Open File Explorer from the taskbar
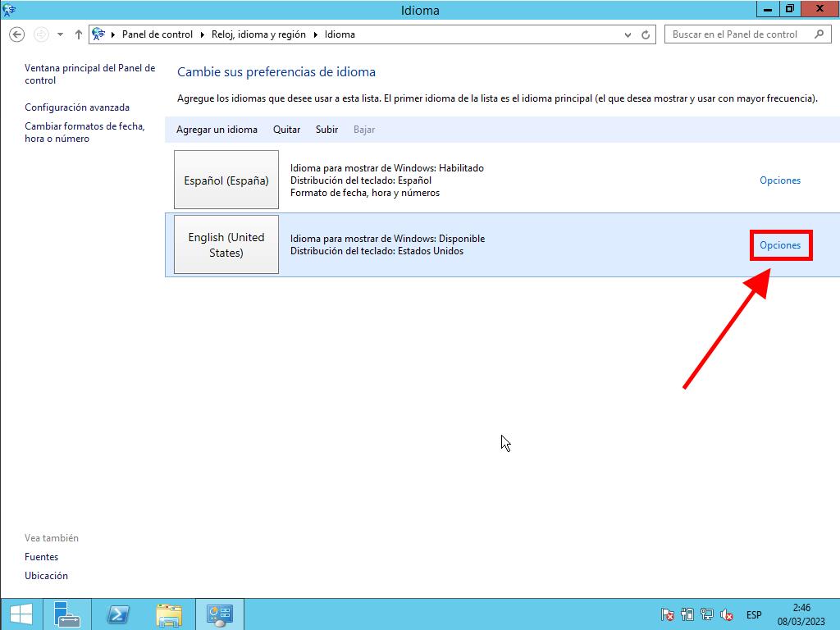Viewport: 840px width, 630px height. click(169, 614)
